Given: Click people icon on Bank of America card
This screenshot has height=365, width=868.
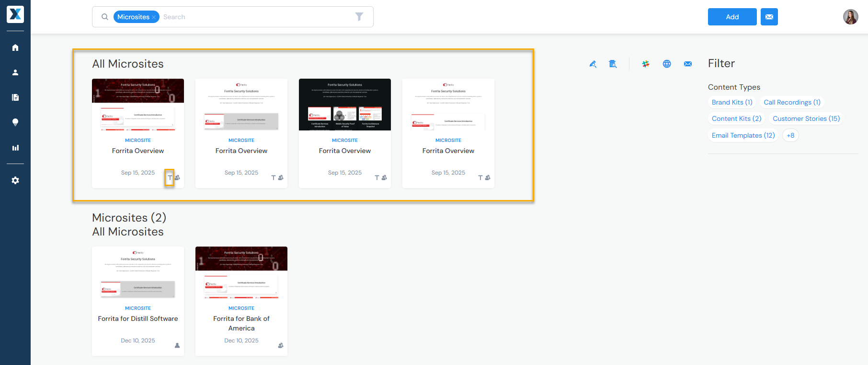Looking at the screenshot, I should coord(281,345).
